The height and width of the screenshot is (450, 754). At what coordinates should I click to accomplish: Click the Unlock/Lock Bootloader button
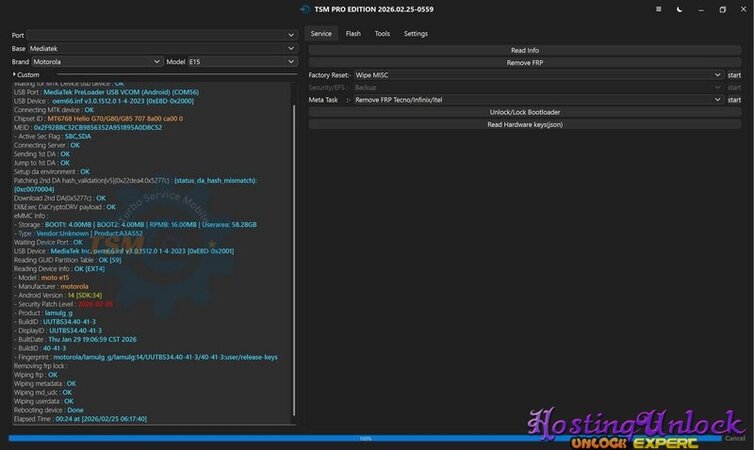pyautogui.click(x=524, y=112)
